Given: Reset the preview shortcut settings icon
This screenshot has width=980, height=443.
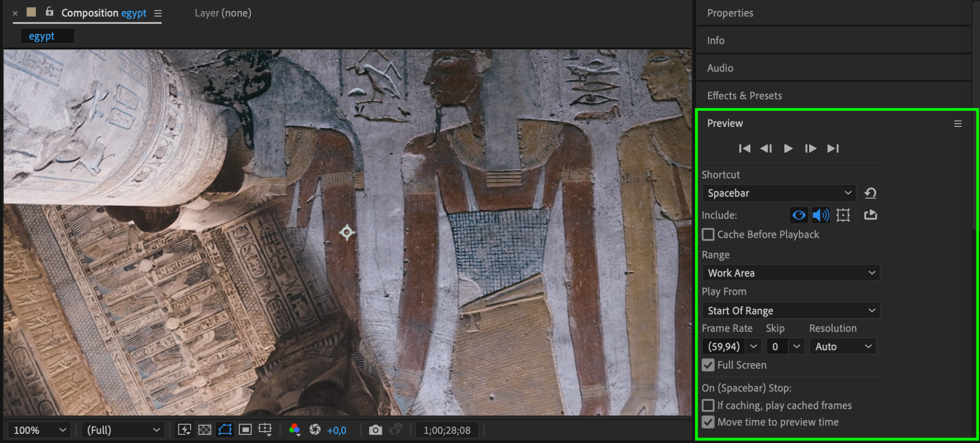Looking at the screenshot, I should (870, 193).
